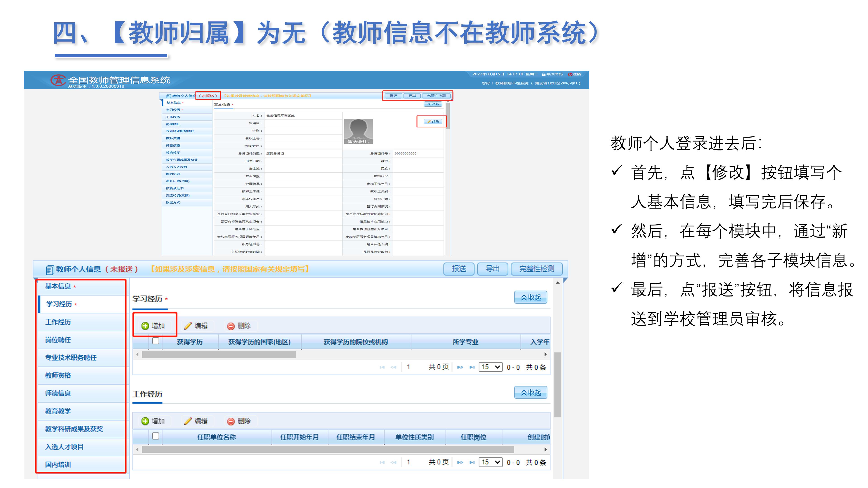The height and width of the screenshot is (488, 868).
Task: Open page size dropdown in 学习经历 pager
Action: click(x=491, y=367)
